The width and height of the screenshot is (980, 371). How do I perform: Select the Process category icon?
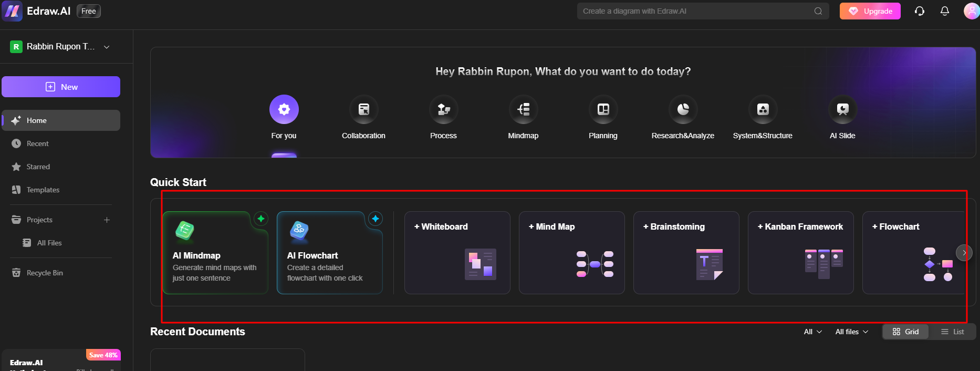coord(444,109)
